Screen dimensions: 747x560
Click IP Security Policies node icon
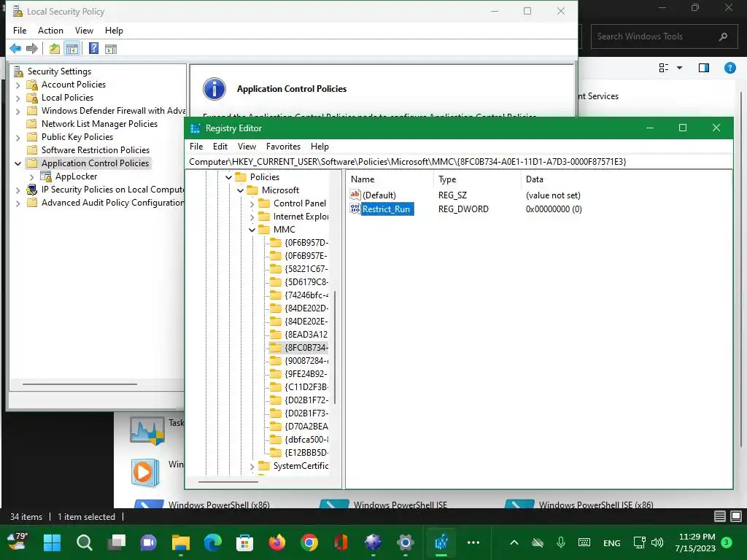pos(32,190)
